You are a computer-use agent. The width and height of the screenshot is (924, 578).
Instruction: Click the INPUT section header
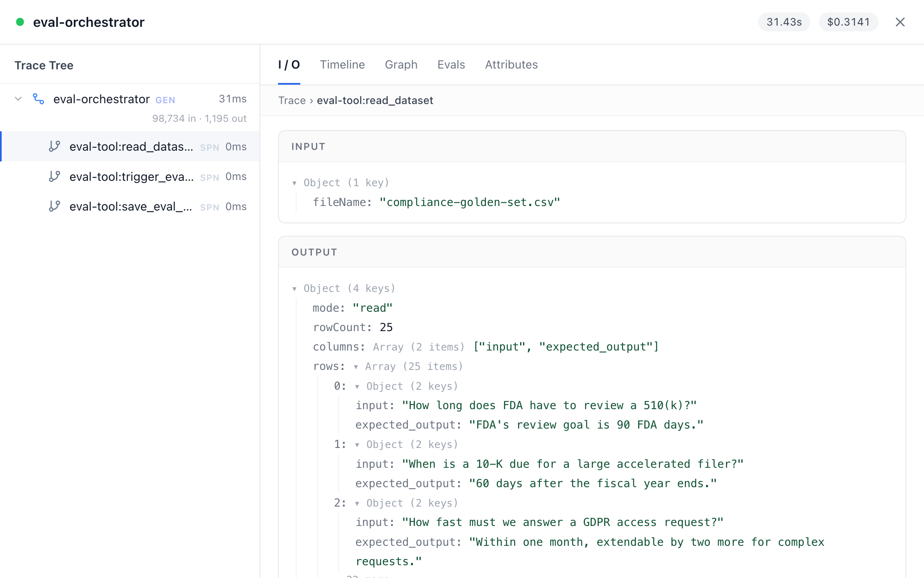(x=592, y=147)
